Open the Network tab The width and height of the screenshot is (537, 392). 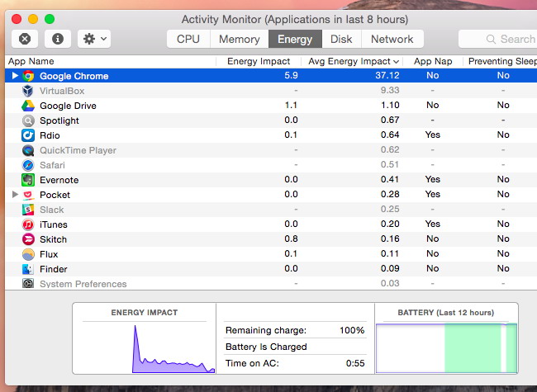pos(392,39)
